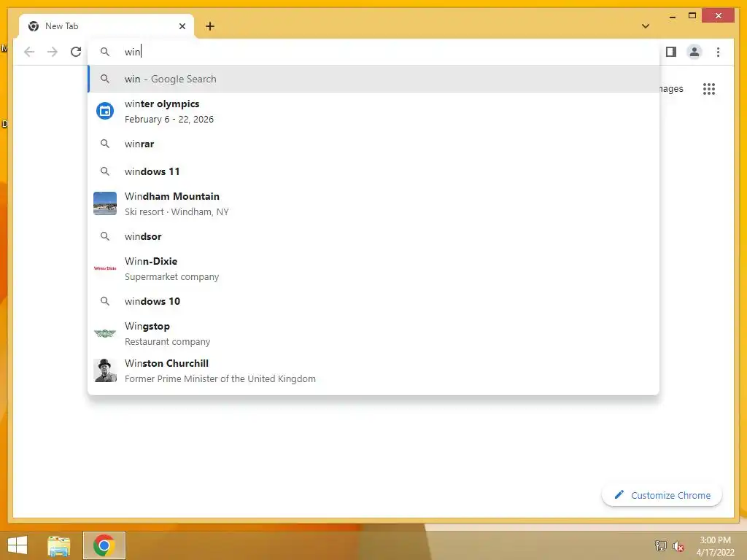The height and width of the screenshot is (560, 747).
Task: Select the New Tab tab
Action: 107,26
